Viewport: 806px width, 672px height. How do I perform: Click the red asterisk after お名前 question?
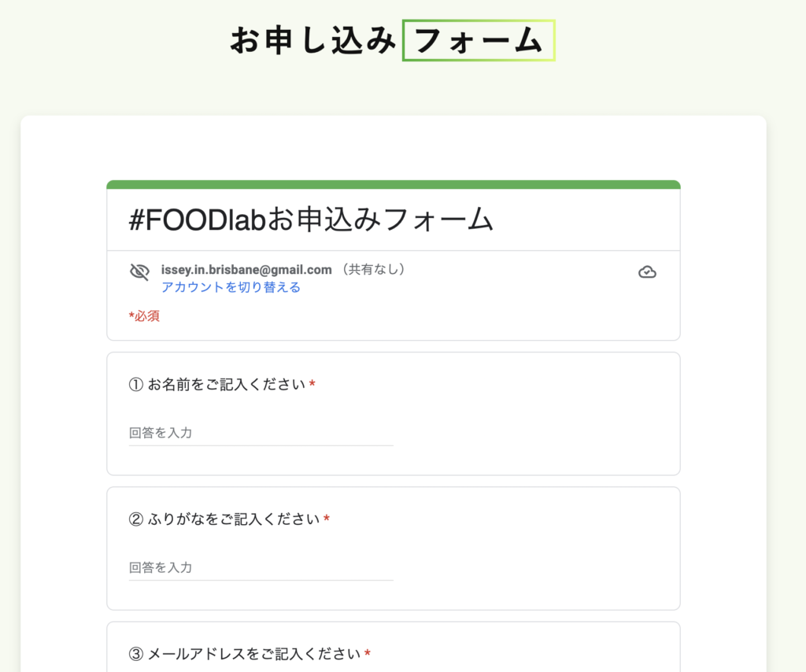tap(312, 384)
